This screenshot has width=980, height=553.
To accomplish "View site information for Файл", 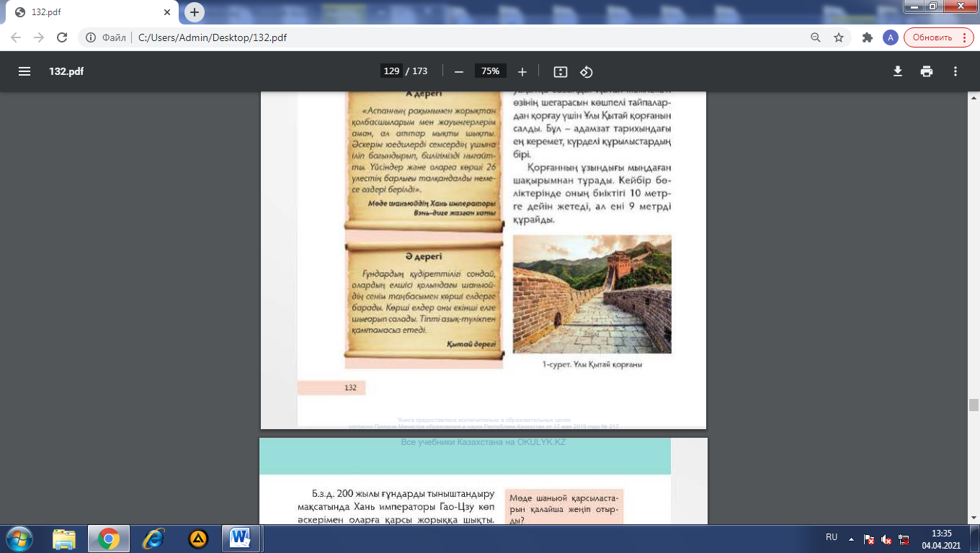I will pos(106,37).
